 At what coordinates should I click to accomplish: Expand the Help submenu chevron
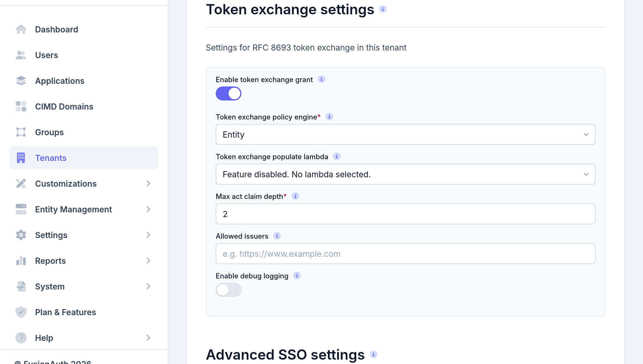tap(148, 338)
